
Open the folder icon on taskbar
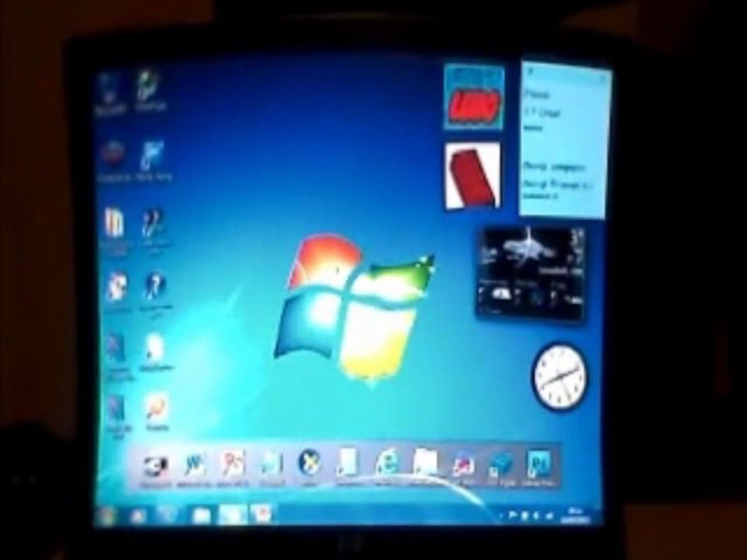(201, 516)
